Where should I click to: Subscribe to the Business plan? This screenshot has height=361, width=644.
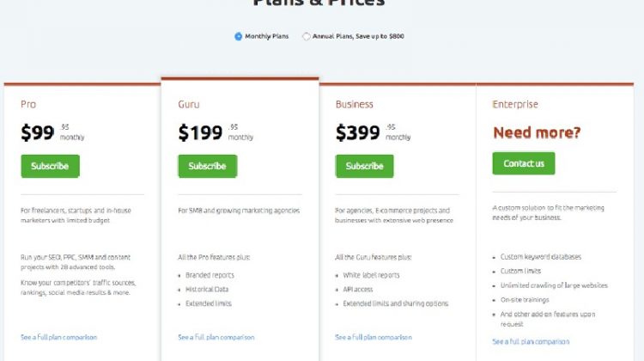[x=364, y=166]
